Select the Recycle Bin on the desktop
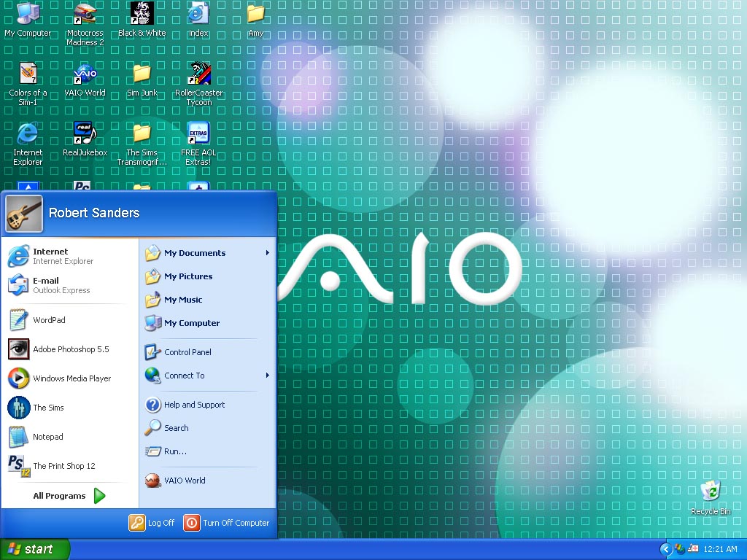 coord(711,498)
